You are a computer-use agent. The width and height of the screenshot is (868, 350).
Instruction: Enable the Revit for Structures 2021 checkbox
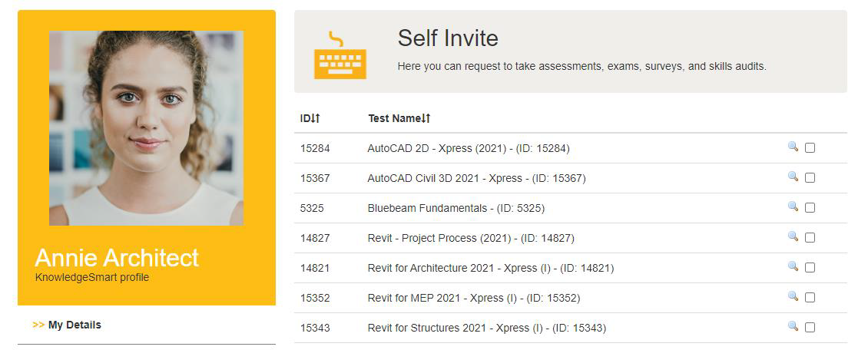[x=810, y=327]
